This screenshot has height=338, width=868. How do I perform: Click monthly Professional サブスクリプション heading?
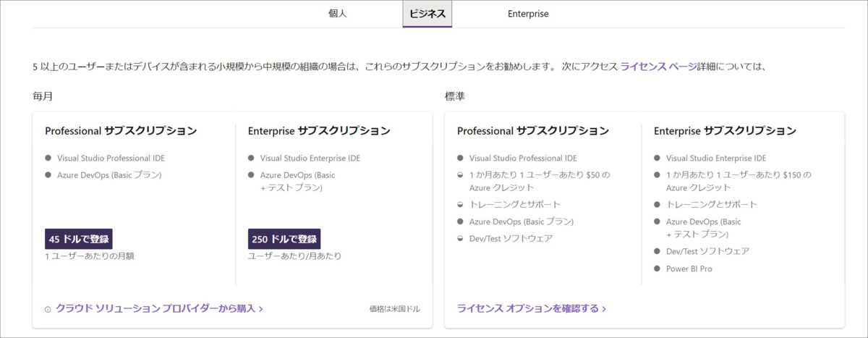coord(121,131)
